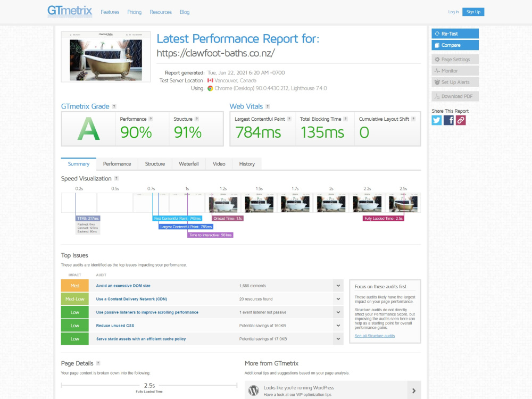Open Pricing in top navigation
Viewport: 532px width, 399px height.
click(135, 12)
